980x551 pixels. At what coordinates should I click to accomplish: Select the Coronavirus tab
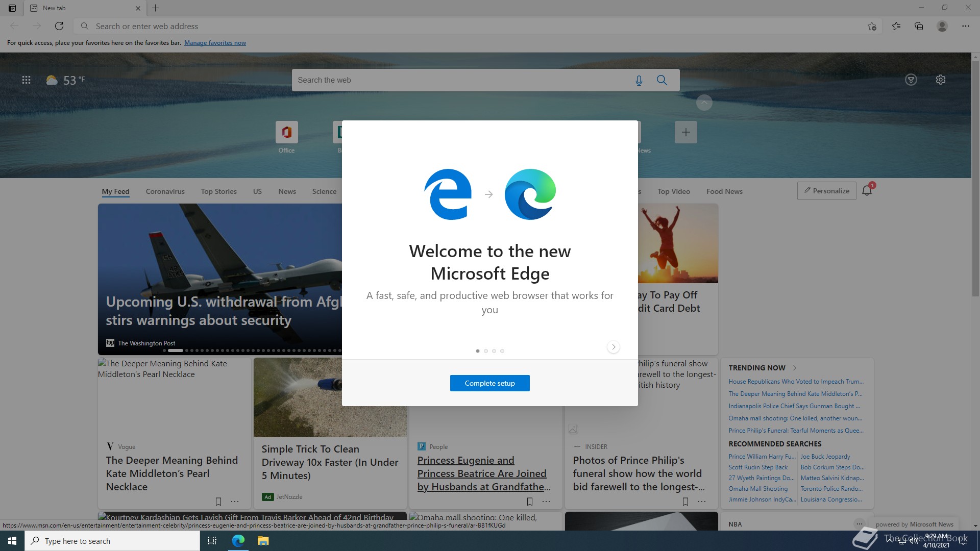coord(165,192)
